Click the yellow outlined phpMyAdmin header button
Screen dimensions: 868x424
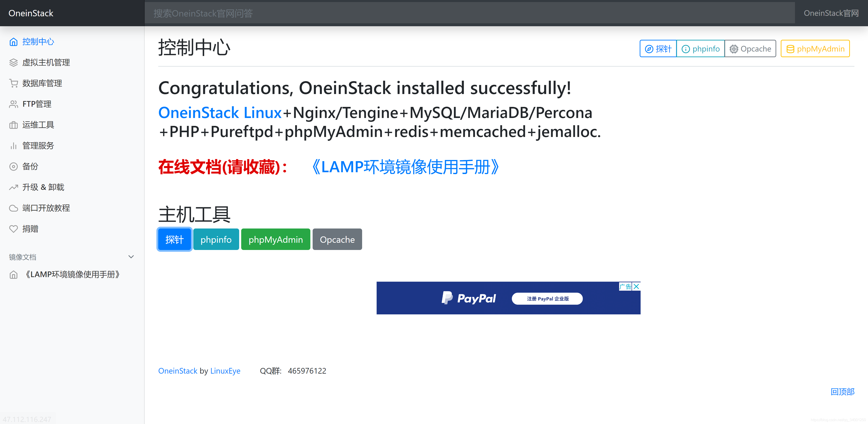[815, 49]
